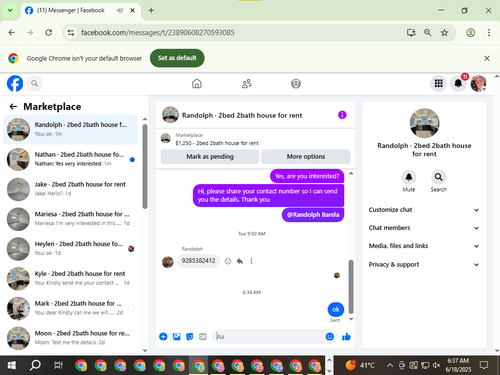Open conversation information purple icon
500x375 pixels.
pos(342,115)
